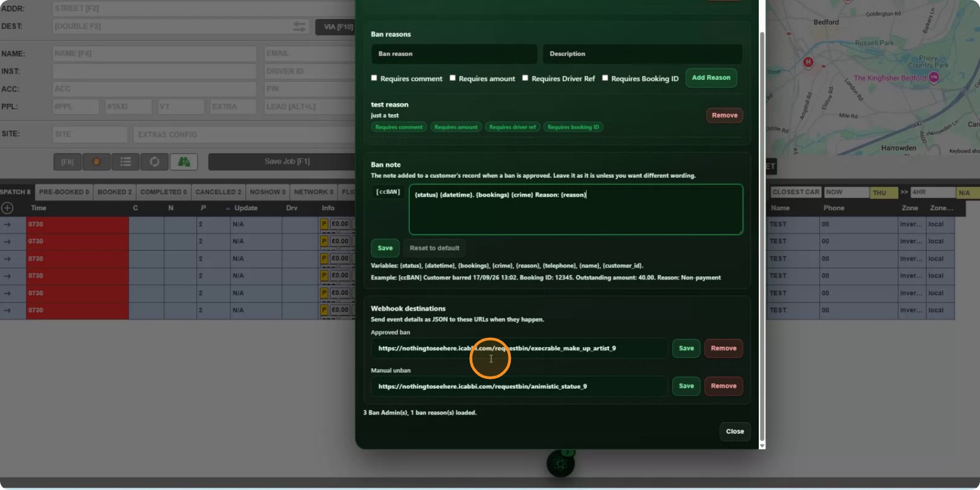
Task: Click the orange circle button beside F8
Action: pos(97,162)
